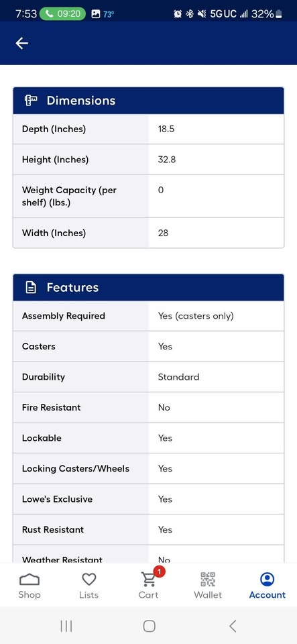Image resolution: width=297 pixels, height=644 pixels.
Task: Tap the Locking Casters/Wheels row
Action: coord(149,469)
